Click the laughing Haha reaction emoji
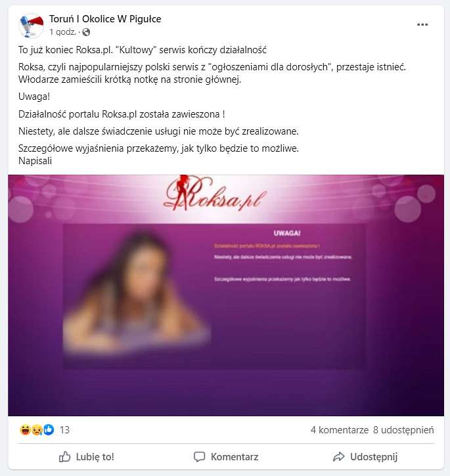 (x=25, y=429)
